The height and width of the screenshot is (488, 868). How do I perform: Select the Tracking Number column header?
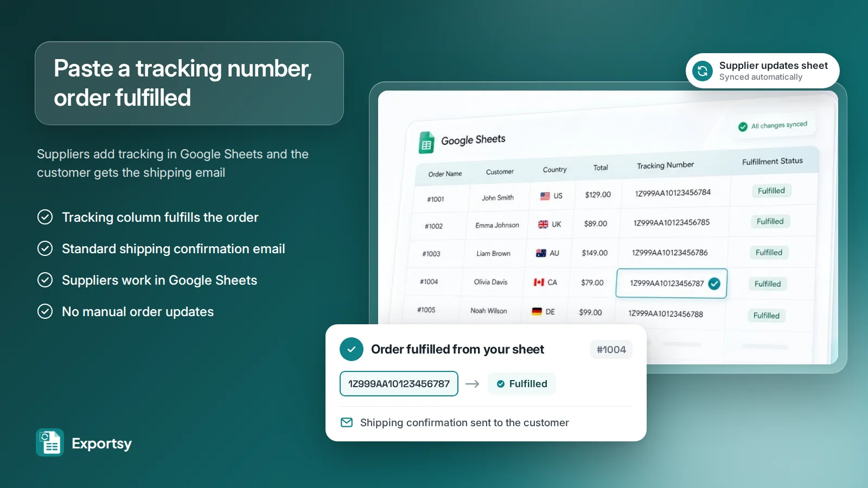tap(665, 165)
